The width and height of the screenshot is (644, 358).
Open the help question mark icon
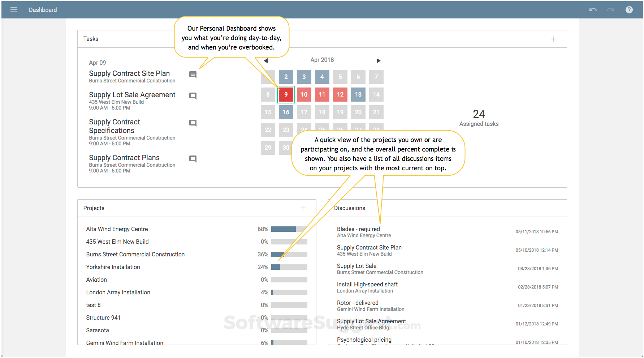(x=629, y=10)
